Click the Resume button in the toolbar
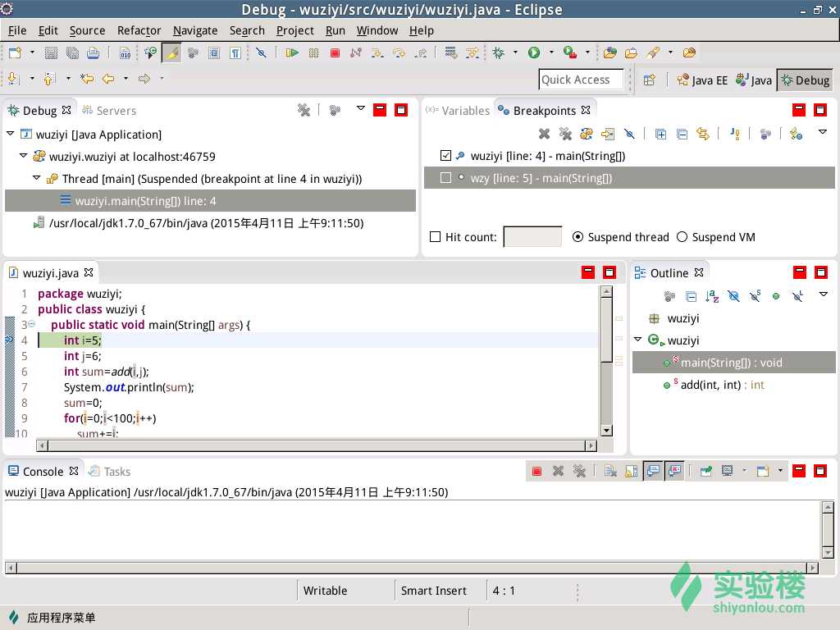This screenshot has height=630, width=840. coord(292,52)
